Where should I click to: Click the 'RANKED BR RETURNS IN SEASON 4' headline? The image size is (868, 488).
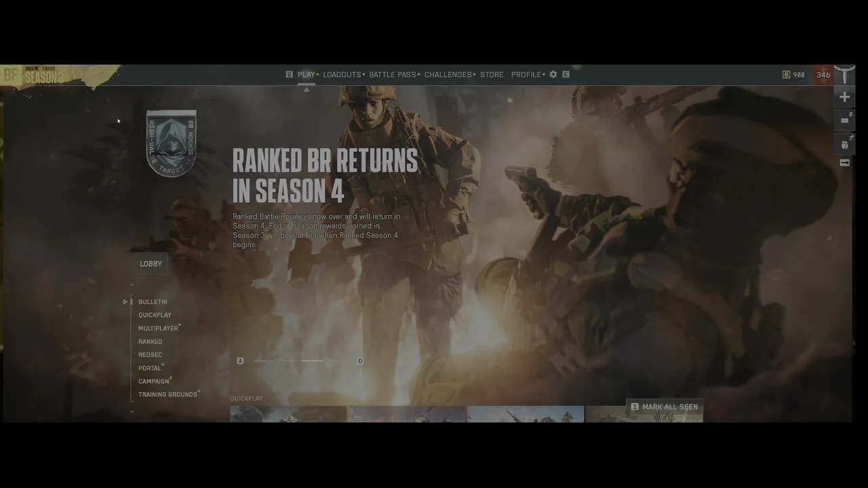pos(325,176)
